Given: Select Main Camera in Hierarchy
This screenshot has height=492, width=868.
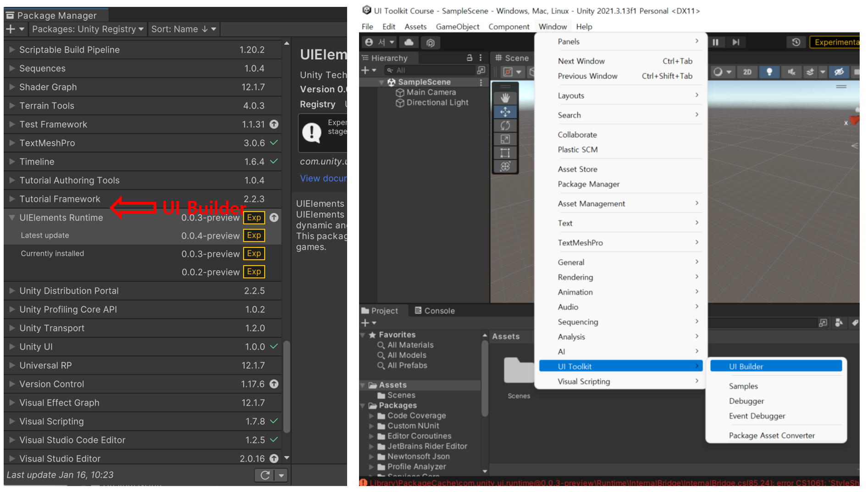Looking at the screenshot, I should click(431, 92).
